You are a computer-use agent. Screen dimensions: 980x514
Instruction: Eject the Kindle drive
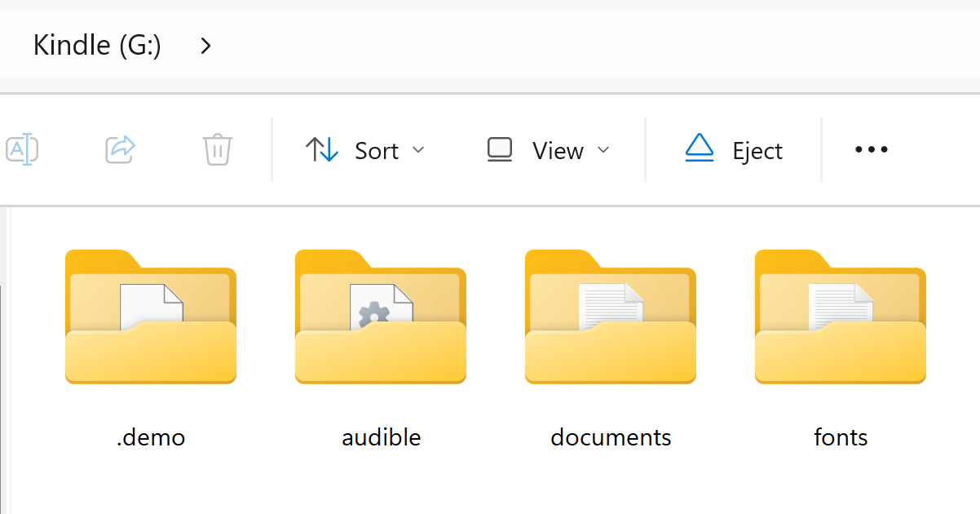(x=734, y=150)
